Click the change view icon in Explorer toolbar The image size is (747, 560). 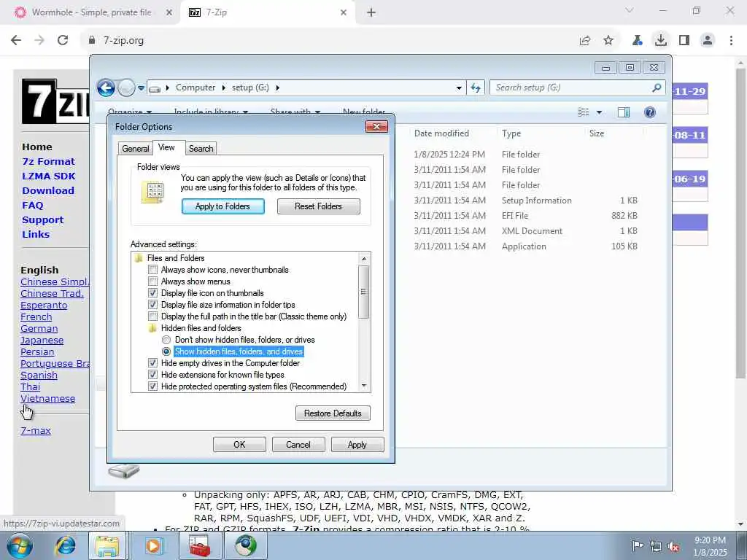pos(584,112)
